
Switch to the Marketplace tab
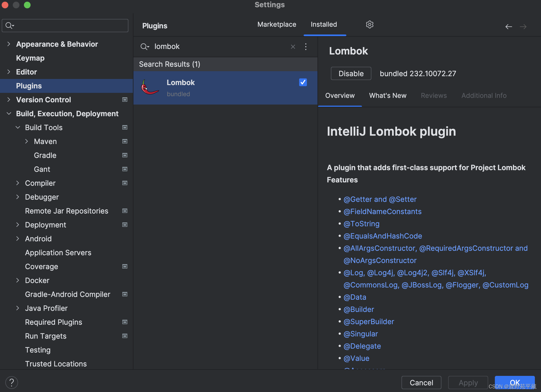click(x=277, y=24)
